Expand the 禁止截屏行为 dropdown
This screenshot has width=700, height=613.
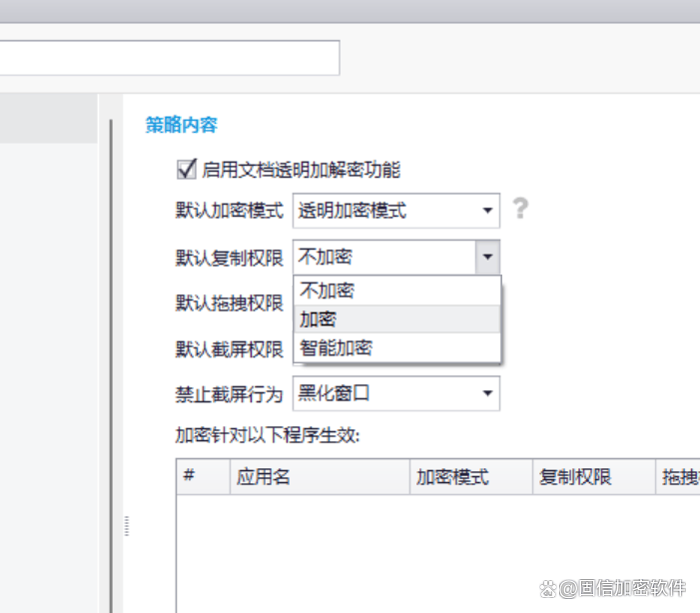[486, 393]
